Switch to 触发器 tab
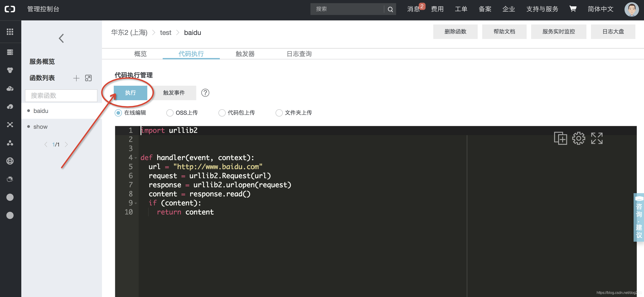This screenshot has height=297, width=644. pos(245,54)
